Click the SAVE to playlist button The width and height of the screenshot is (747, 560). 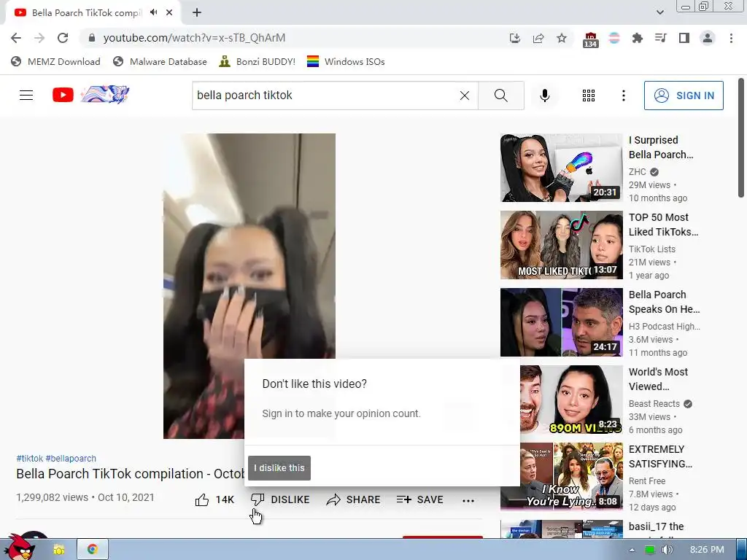419,499
